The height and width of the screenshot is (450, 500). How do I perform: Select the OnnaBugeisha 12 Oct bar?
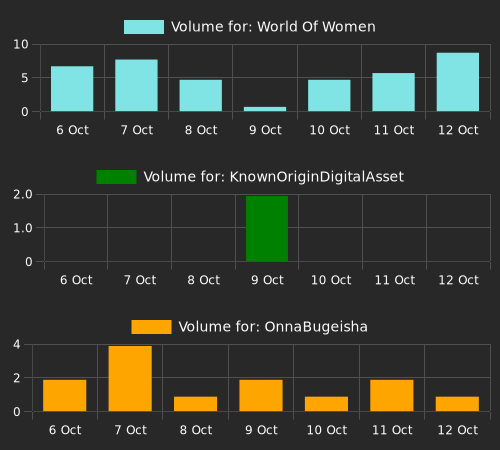457,404
